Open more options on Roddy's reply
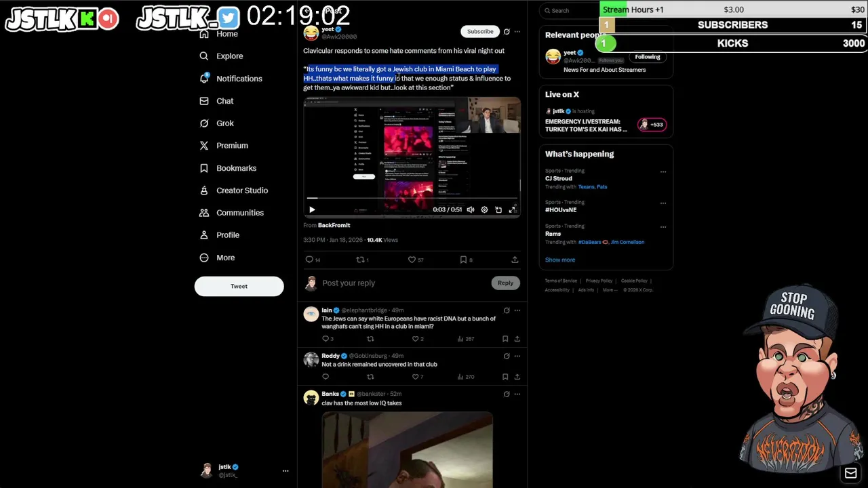The image size is (868, 488). coord(517,356)
